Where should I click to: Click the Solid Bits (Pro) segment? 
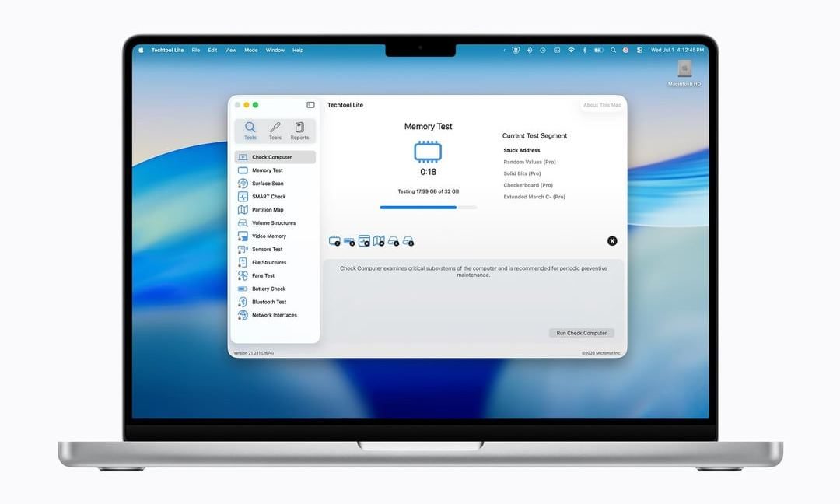(523, 173)
